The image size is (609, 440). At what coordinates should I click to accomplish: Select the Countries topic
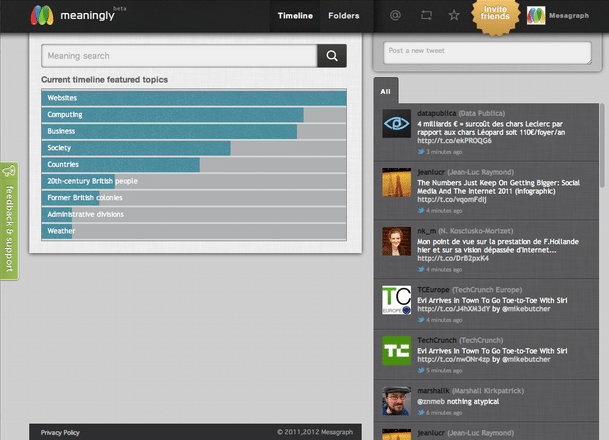194,165
